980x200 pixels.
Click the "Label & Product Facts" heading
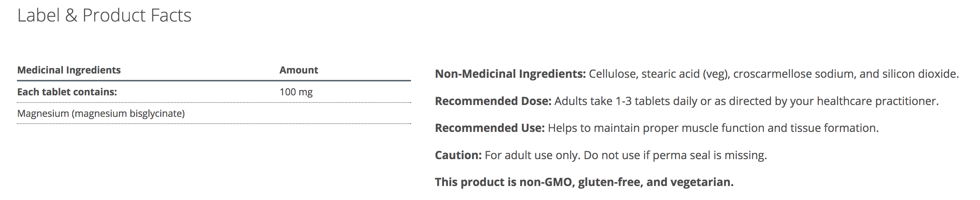pyautogui.click(x=104, y=15)
